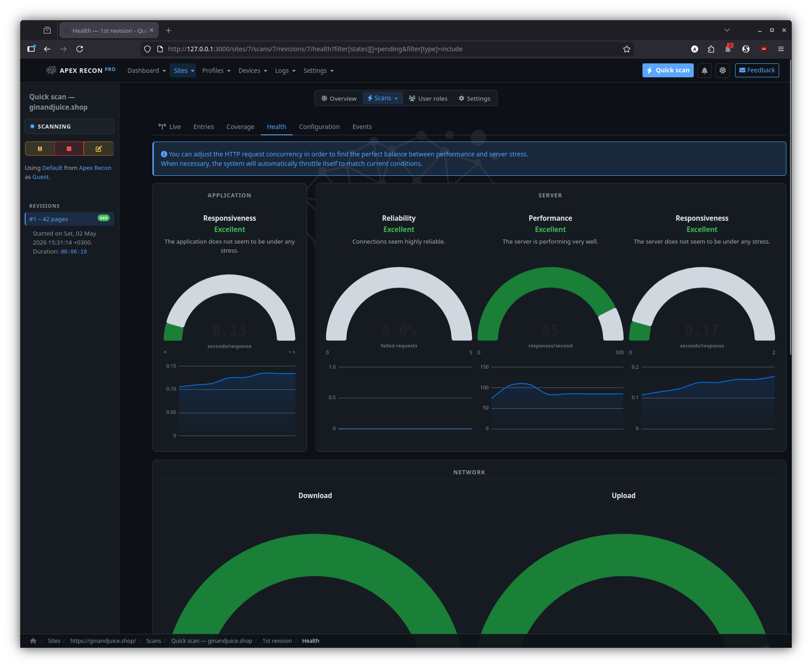The width and height of the screenshot is (812, 668).
Task: Expand the Profiles dropdown menu
Action: coord(216,71)
